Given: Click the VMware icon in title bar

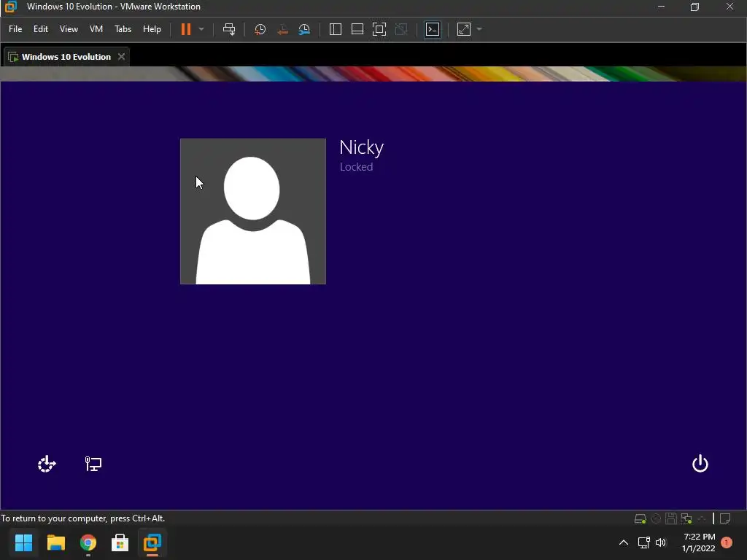Looking at the screenshot, I should pyautogui.click(x=10, y=7).
